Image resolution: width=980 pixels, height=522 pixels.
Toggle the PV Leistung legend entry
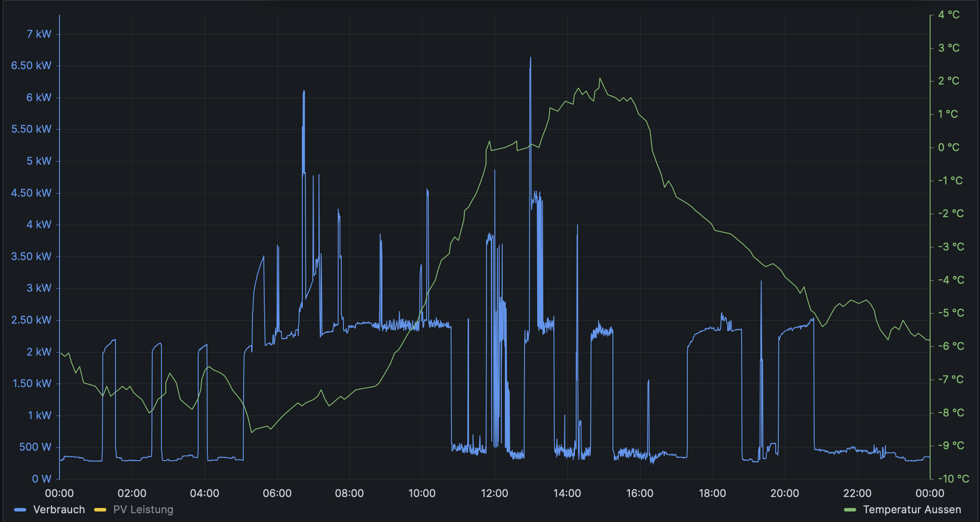pos(143,510)
